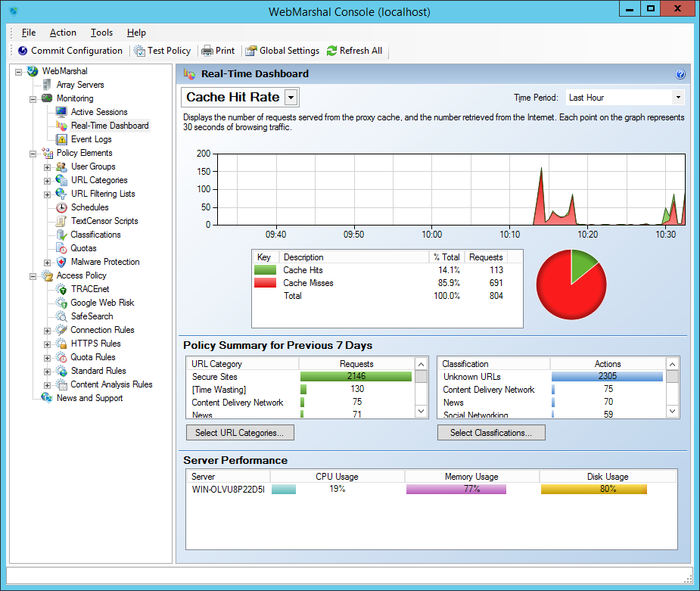700x591 pixels.
Task: Open the dashboard help question mark icon
Action: click(x=680, y=74)
